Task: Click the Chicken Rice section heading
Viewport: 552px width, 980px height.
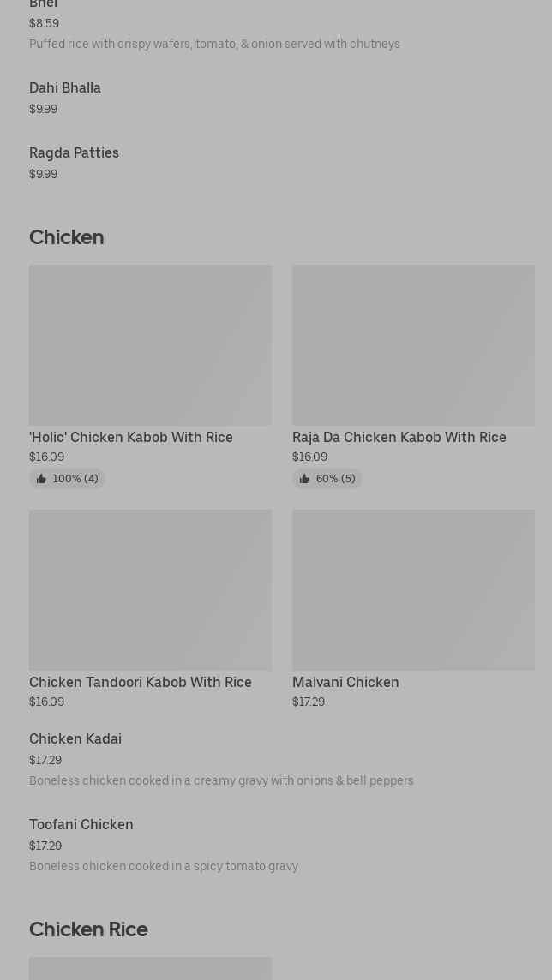Action: point(88,929)
